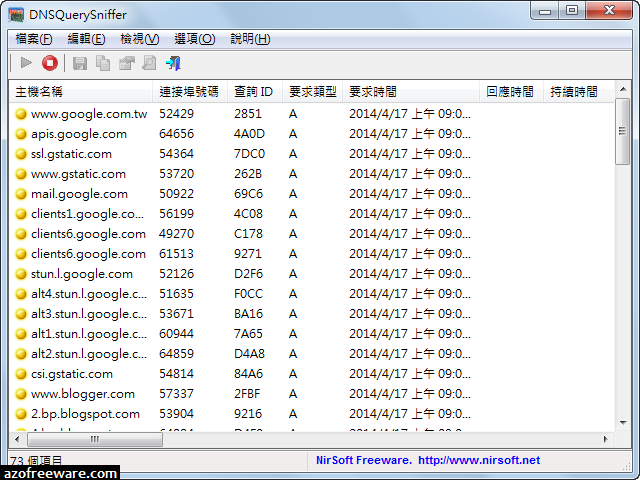Image resolution: width=640 pixels, height=480 pixels.
Task: Select clients6.google.com with port 49270
Action: click(311, 234)
